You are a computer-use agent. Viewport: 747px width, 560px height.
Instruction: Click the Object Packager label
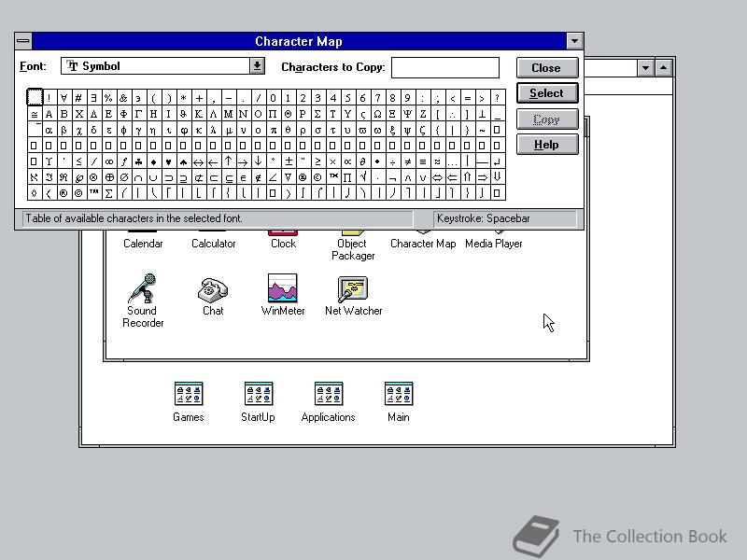pos(353,249)
